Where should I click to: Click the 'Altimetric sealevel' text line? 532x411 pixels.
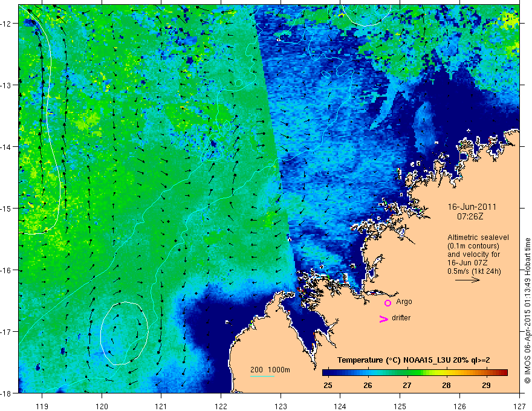[x=478, y=238]
